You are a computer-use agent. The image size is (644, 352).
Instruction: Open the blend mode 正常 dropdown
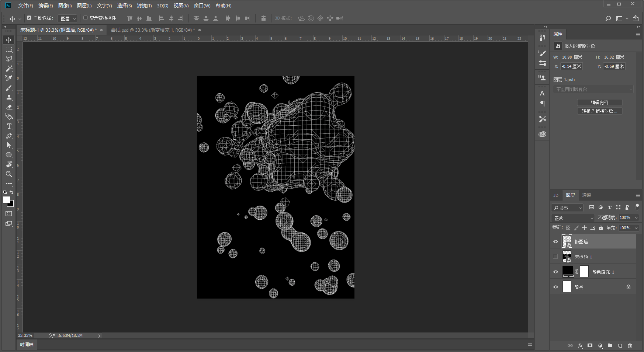click(x=573, y=218)
